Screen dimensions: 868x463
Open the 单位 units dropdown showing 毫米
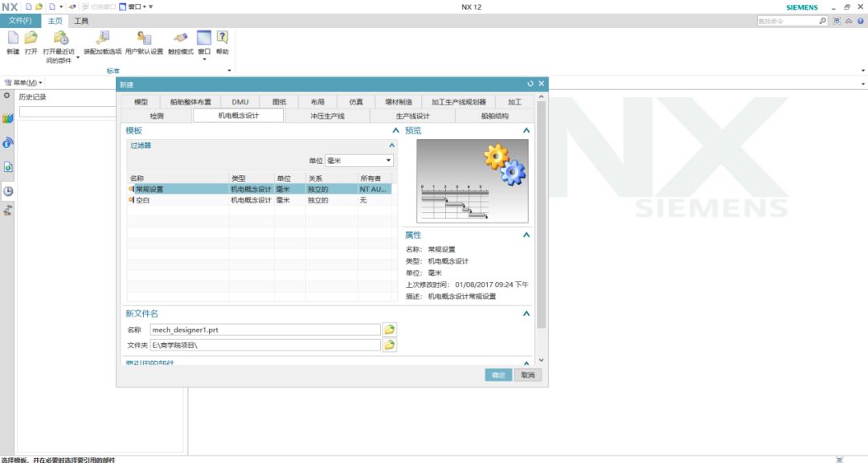point(359,161)
